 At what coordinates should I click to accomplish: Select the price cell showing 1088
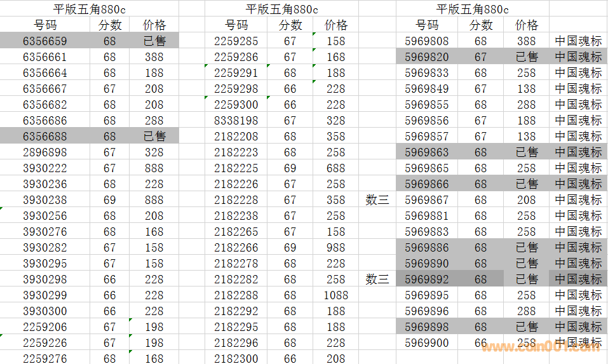(x=335, y=295)
